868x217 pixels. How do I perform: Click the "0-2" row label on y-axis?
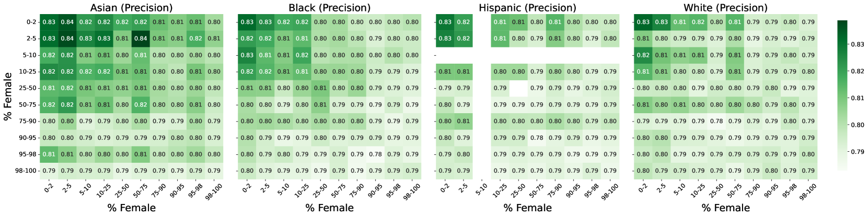point(31,22)
